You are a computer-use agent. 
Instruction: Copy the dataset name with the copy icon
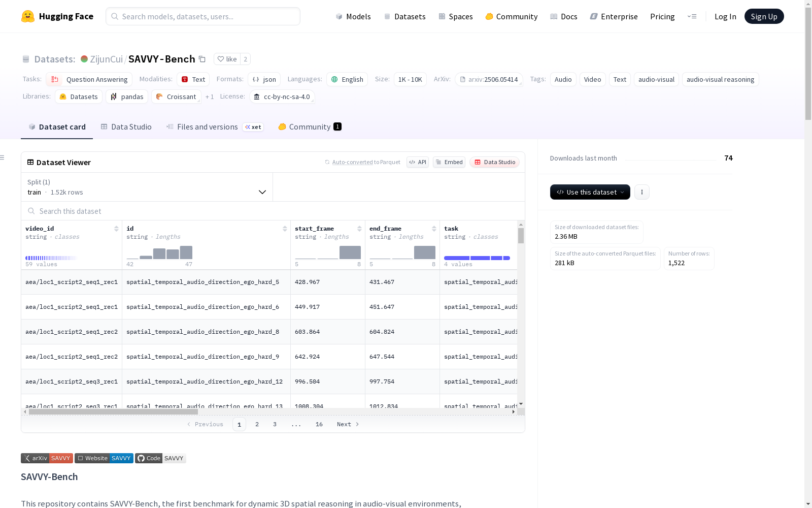[x=202, y=59]
